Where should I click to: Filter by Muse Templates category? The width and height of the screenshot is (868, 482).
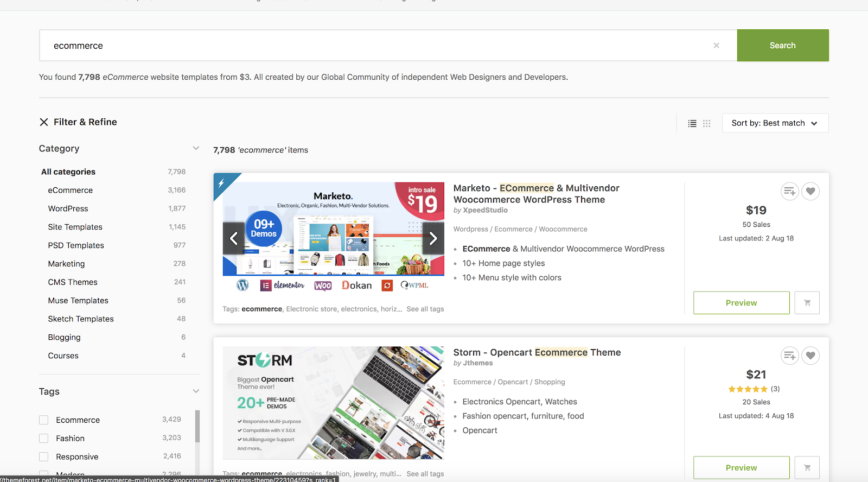78,301
